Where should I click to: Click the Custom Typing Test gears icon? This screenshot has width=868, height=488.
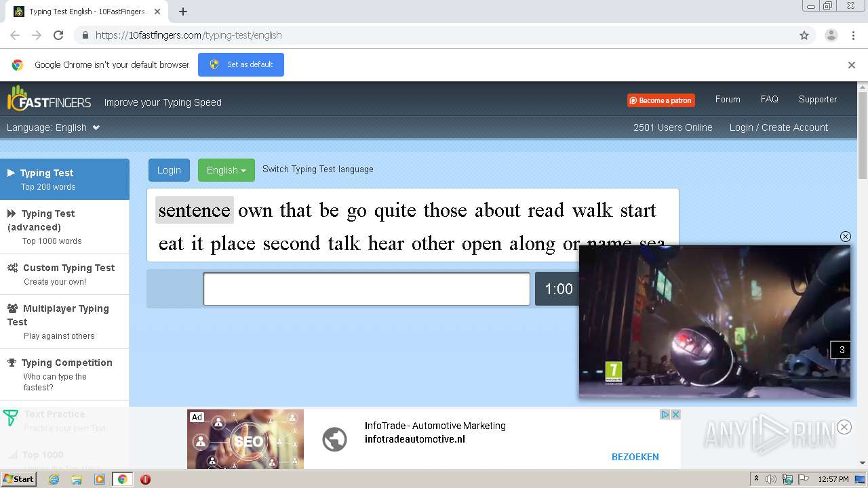coord(12,268)
